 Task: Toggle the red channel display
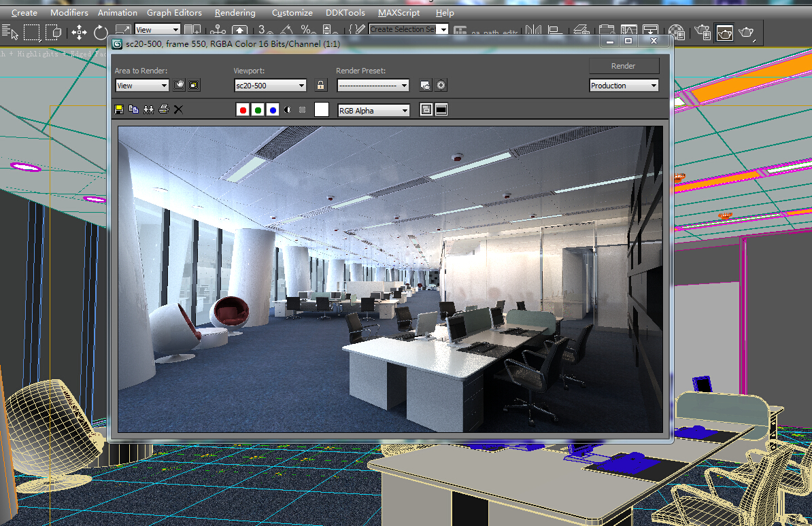click(243, 110)
